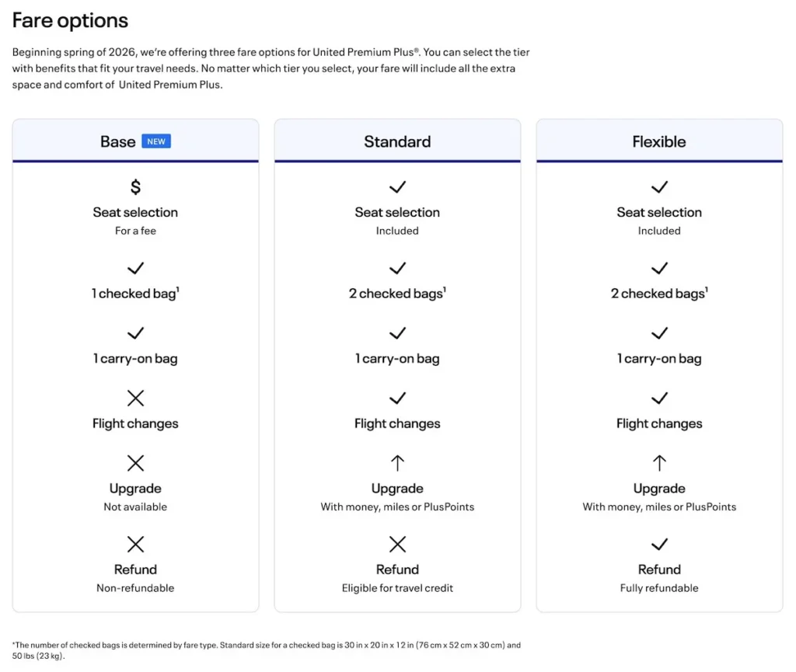796x672 pixels.
Task: Click 'Fully refundable' text under Flexible
Action: [659, 588]
